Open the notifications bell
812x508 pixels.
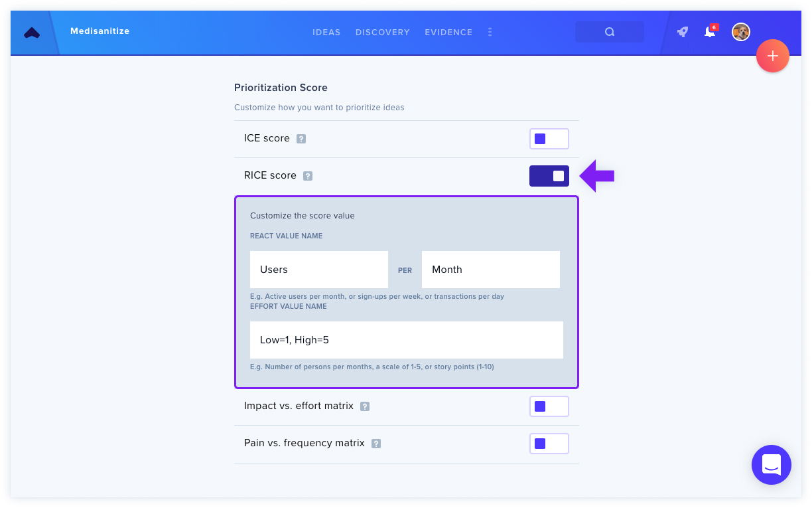point(710,31)
